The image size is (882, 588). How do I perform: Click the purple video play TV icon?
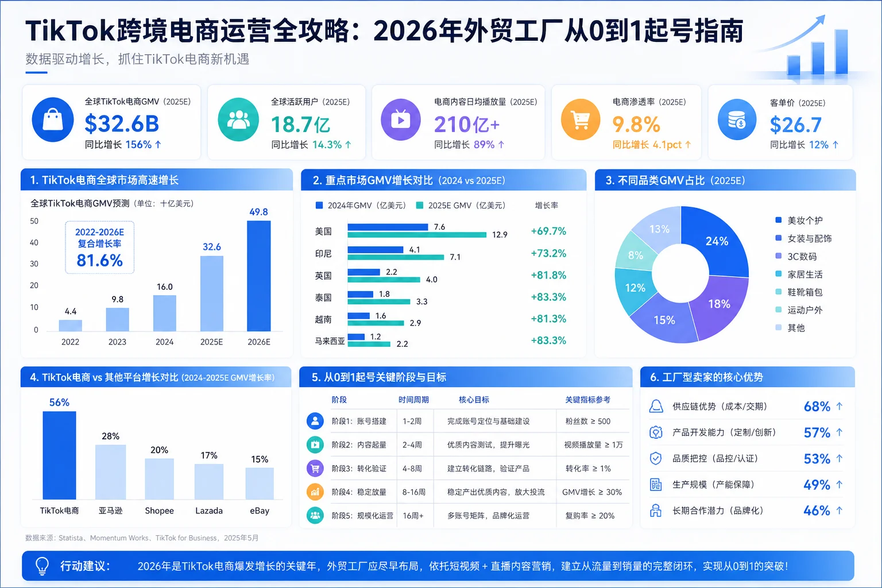coord(401,119)
